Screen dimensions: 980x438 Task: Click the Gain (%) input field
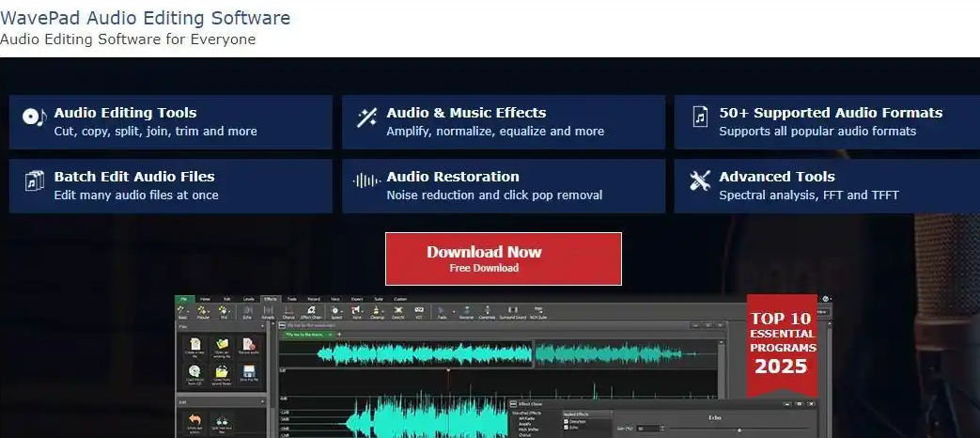point(648,429)
